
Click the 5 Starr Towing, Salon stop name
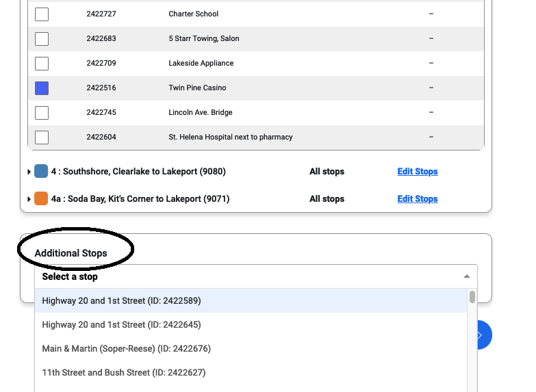pos(204,38)
